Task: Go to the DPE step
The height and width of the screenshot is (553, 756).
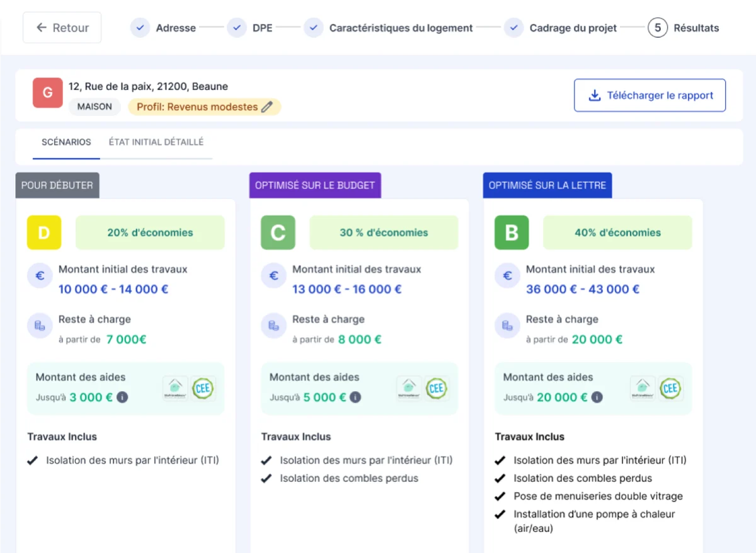Action: [262, 28]
